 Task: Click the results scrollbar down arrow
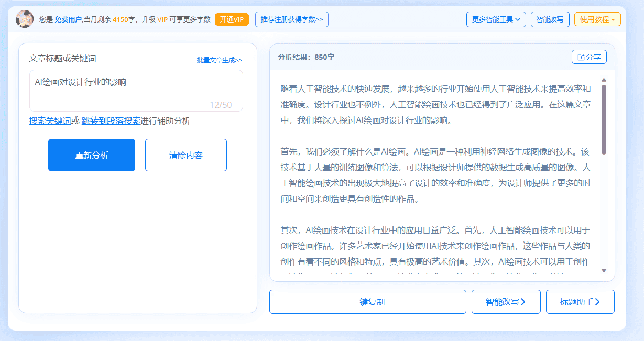604,271
